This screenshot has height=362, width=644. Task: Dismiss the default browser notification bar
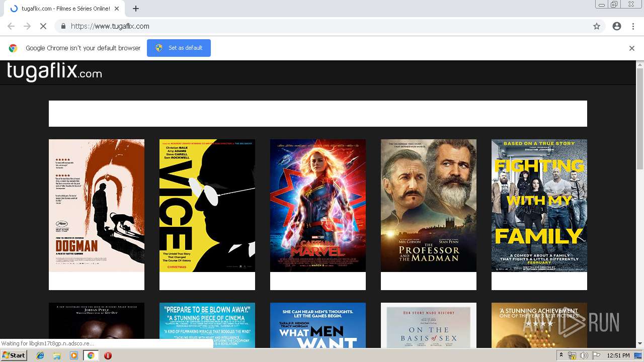click(632, 48)
